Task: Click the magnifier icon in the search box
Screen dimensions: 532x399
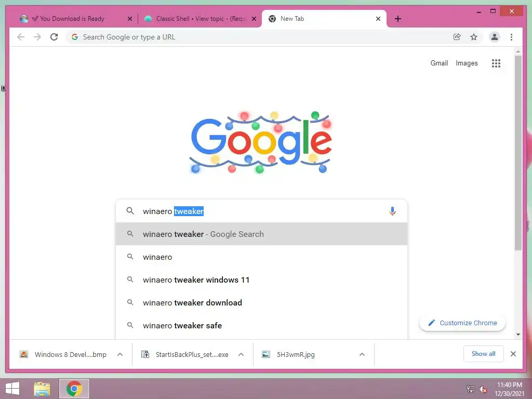Action: (130, 211)
